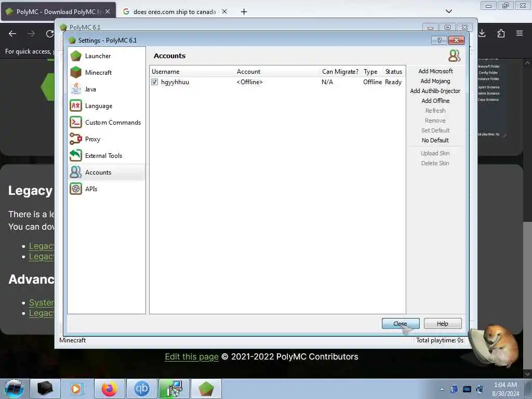Sort by Can Migrate? column header
Image resolution: width=532 pixels, height=399 pixels.
(x=340, y=72)
